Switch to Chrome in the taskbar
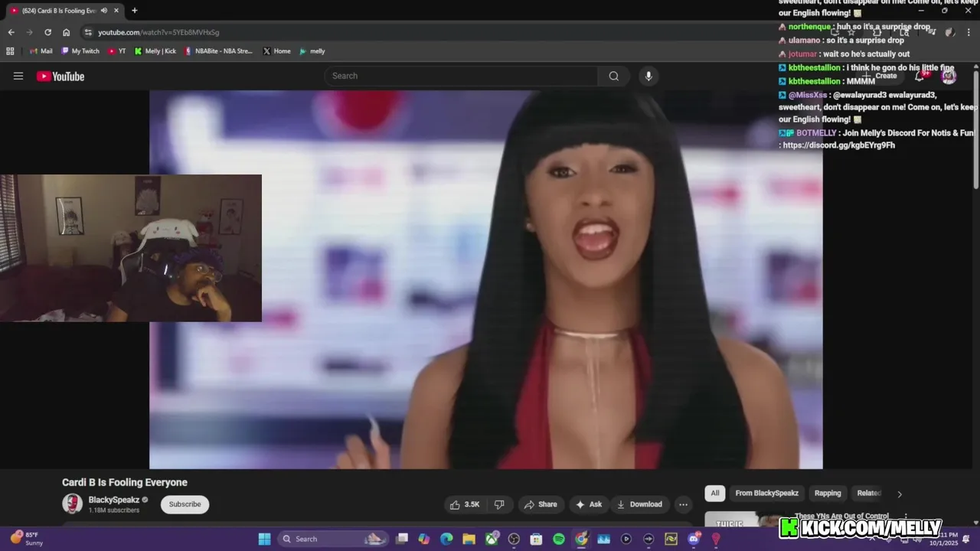This screenshot has height=551, width=980. coord(582,539)
